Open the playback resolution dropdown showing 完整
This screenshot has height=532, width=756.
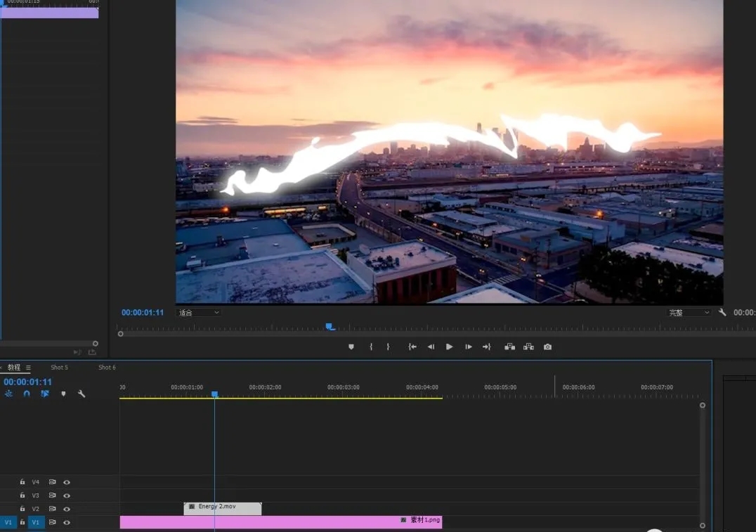click(689, 313)
